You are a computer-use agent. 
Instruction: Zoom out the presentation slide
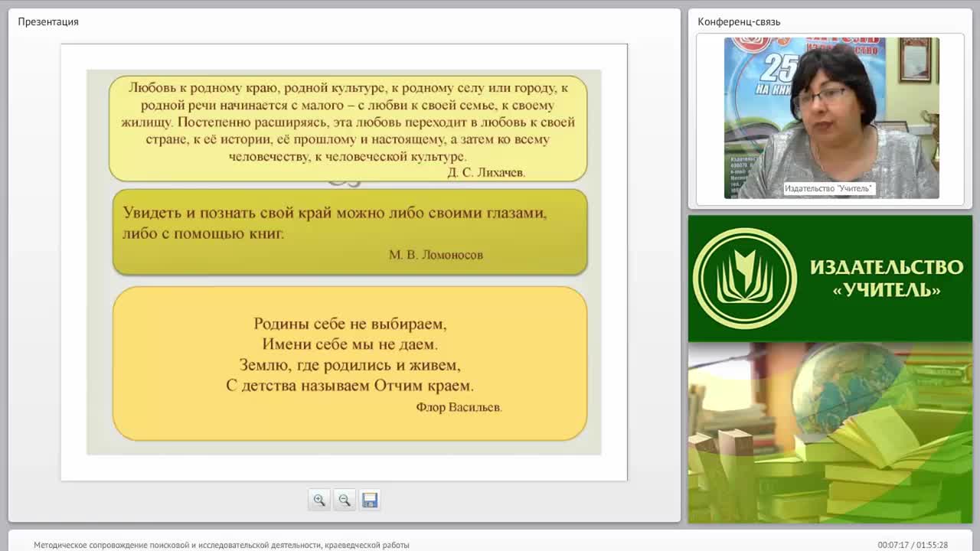344,500
